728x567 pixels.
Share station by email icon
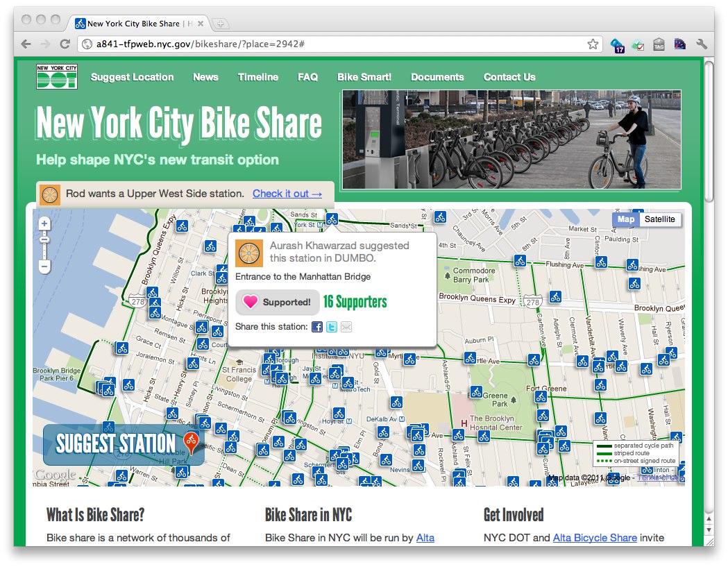pos(346,327)
